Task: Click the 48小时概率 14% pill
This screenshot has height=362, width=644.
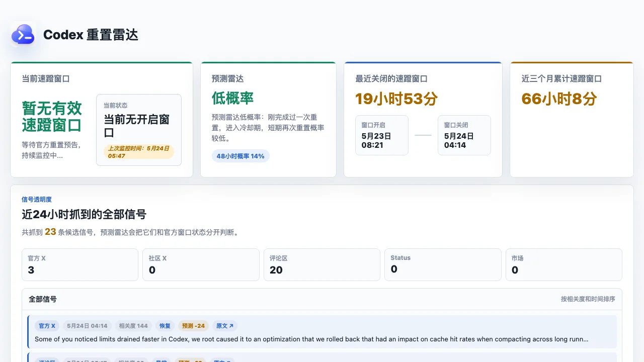Action: tap(240, 156)
